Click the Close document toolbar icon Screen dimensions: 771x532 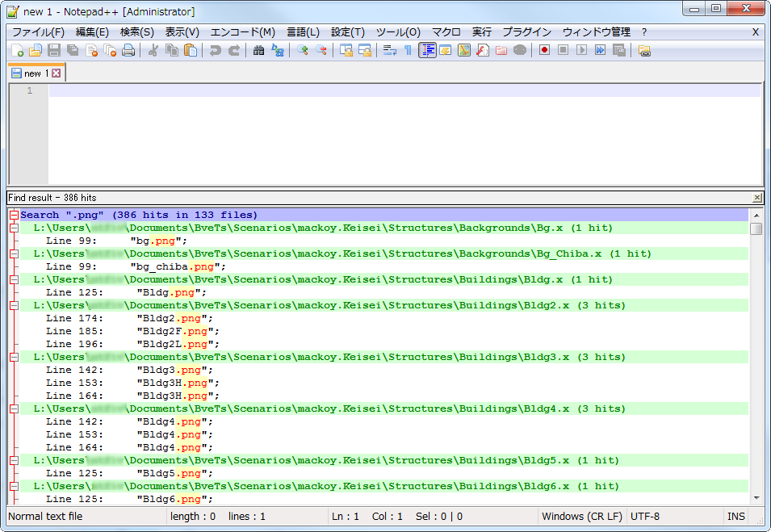pyautogui.click(x=91, y=50)
